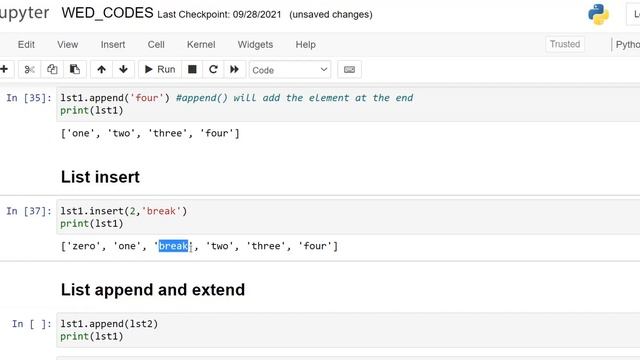
Task: Select the In [37] cell prompt
Action: tap(29, 211)
